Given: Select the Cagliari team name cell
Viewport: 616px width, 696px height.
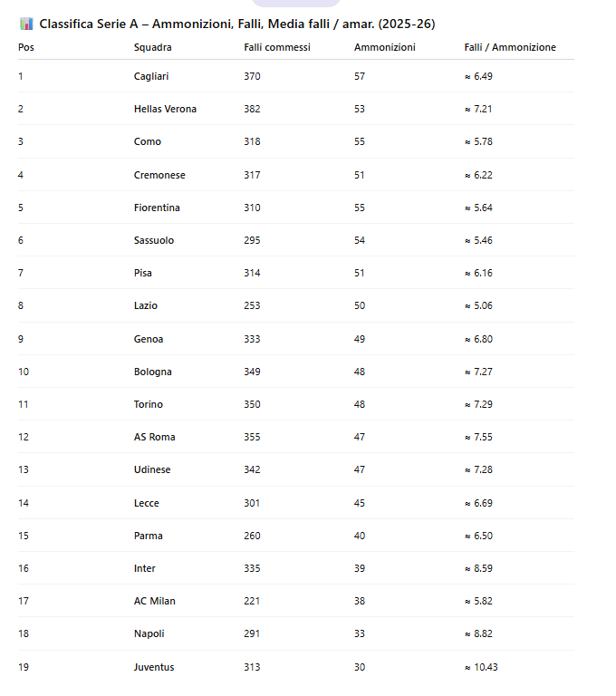Looking at the screenshot, I should click(151, 76).
